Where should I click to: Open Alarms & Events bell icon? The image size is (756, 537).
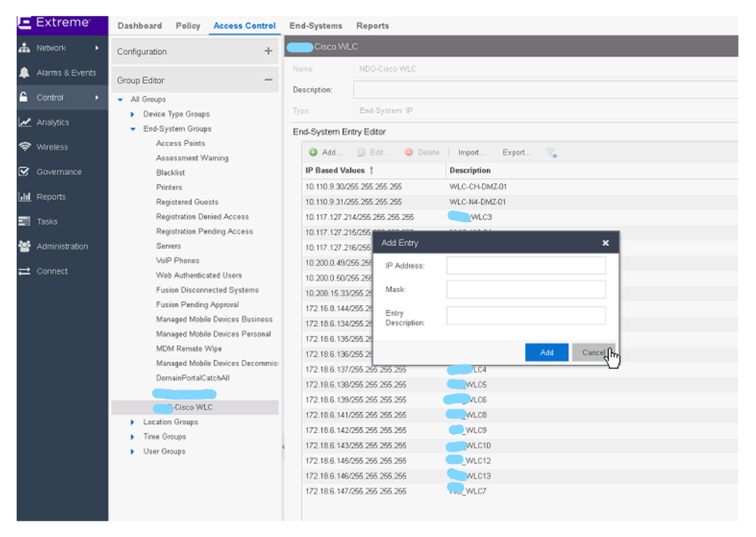click(24, 73)
